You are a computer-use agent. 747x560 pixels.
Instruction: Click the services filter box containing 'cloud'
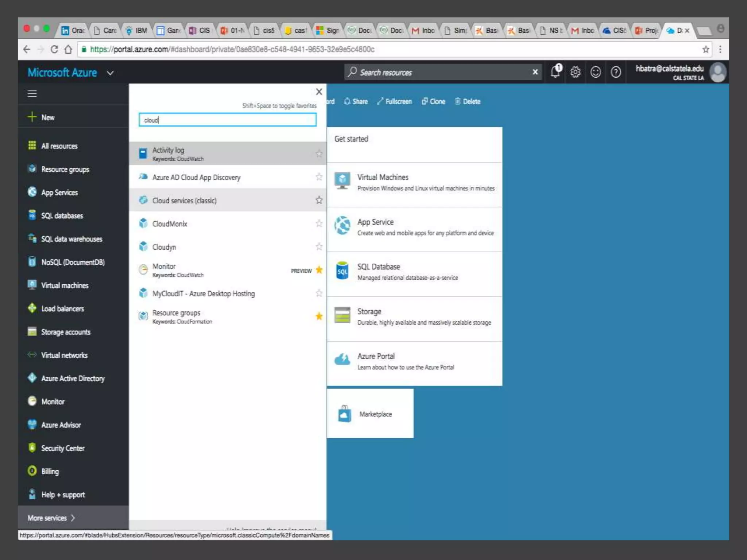(227, 120)
